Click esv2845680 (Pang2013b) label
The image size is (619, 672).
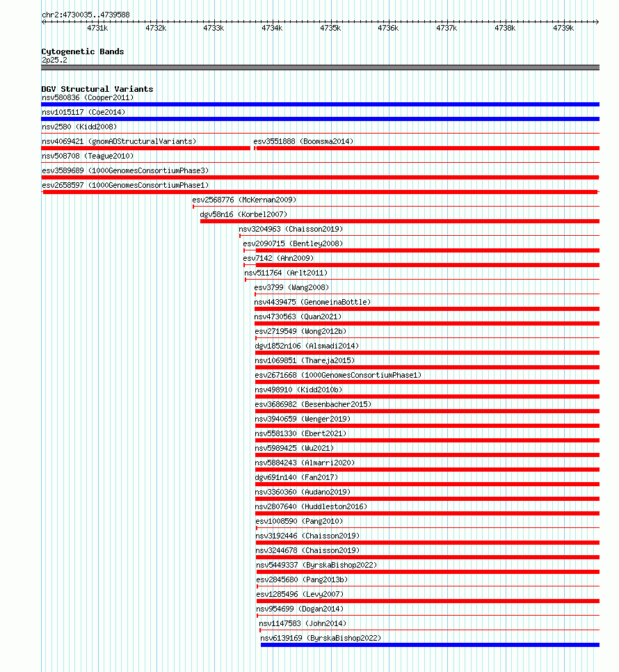click(x=303, y=579)
